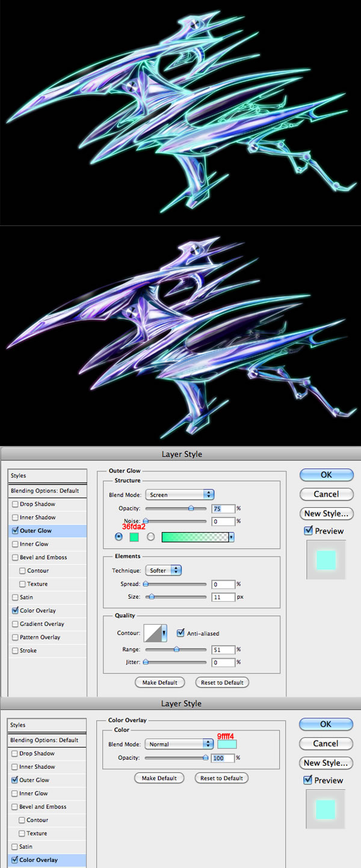Click the cyan-outlined spaceship artwork image
Viewport: 361px width, 868px height.
[180, 112]
